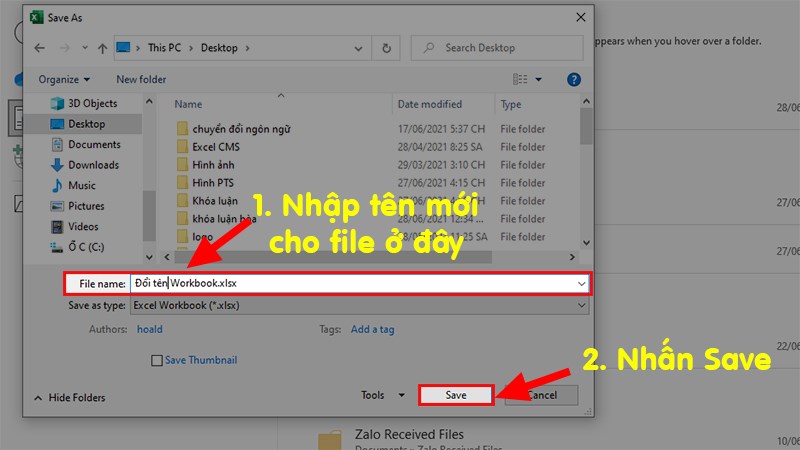The width and height of the screenshot is (800, 450).
Task: Open the Save as type dropdown
Action: pyautogui.click(x=360, y=306)
